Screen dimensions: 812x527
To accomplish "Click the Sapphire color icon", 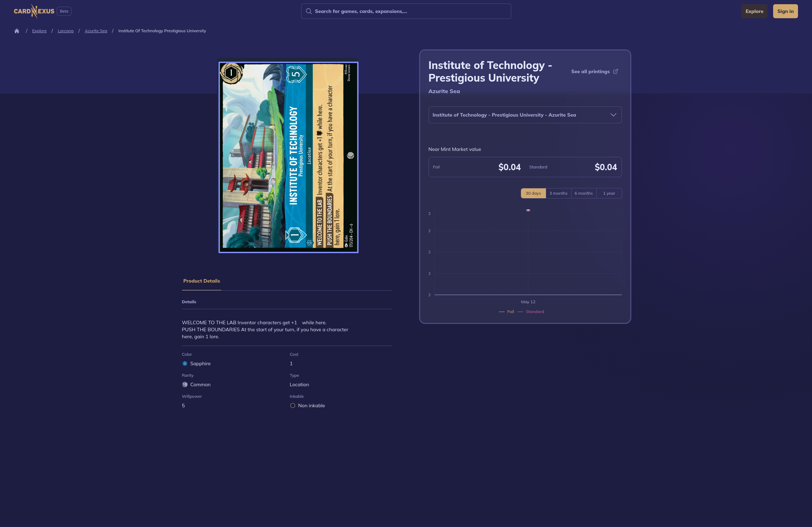I will pyautogui.click(x=185, y=363).
